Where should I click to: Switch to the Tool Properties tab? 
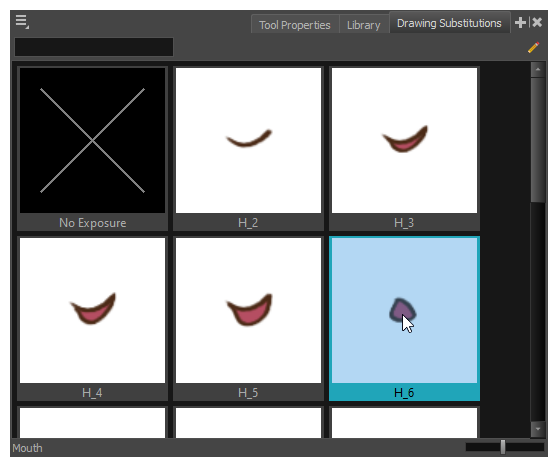(295, 25)
